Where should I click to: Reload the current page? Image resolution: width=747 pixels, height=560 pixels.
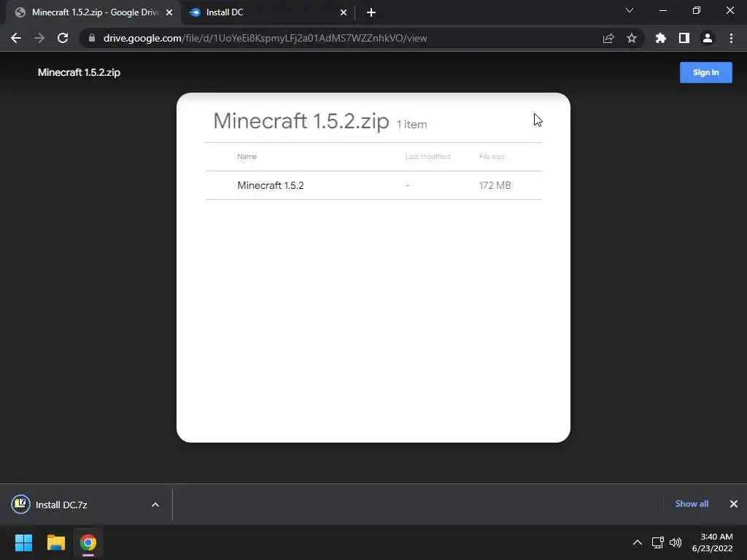(x=63, y=38)
